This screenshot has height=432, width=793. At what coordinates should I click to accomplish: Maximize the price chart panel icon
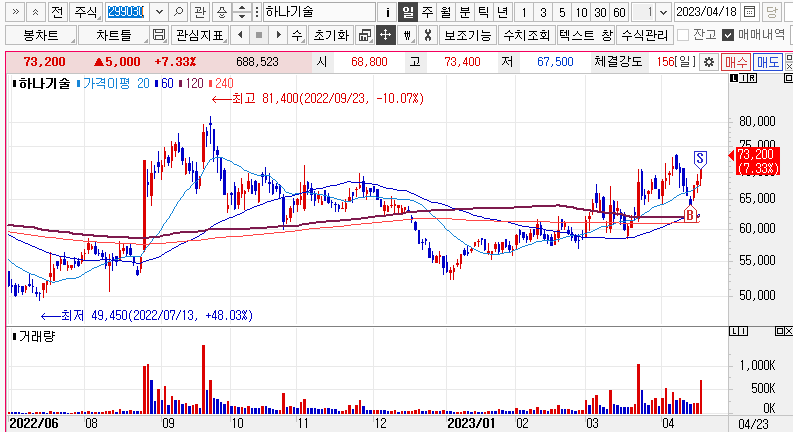(788, 78)
